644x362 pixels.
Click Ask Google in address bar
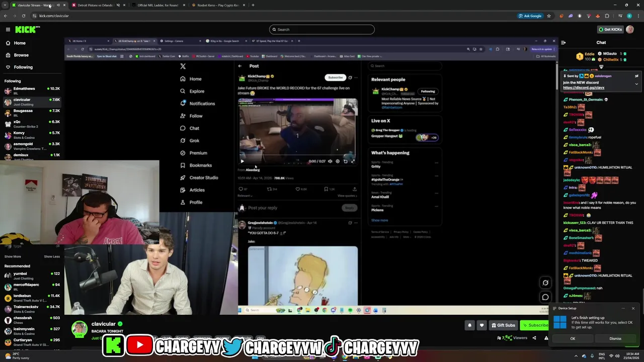coord(530,16)
